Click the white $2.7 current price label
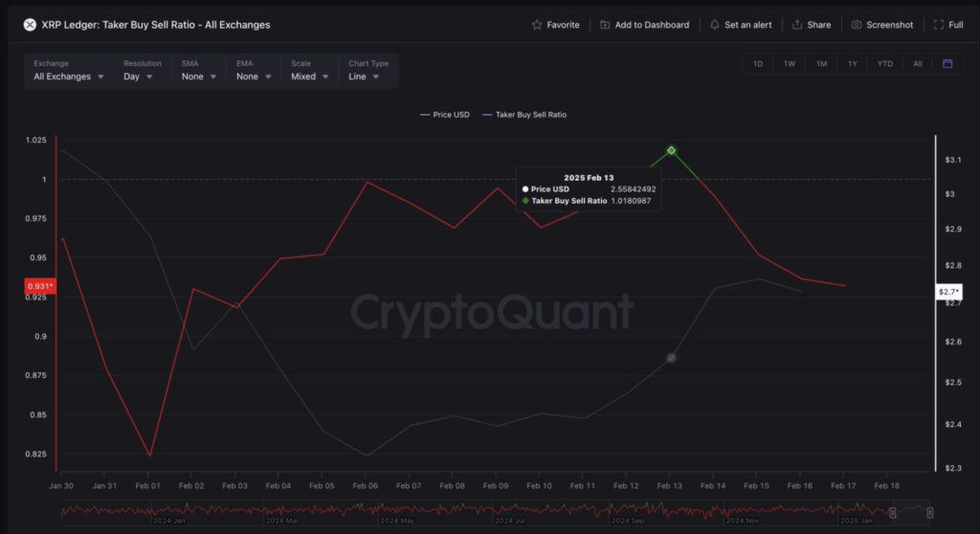 tap(948, 292)
